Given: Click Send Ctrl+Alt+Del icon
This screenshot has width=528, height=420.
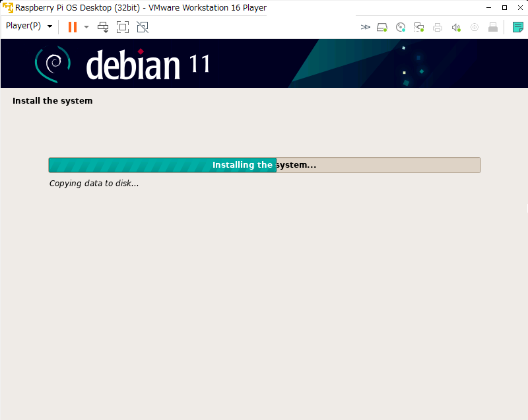Looking at the screenshot, I should pyautogui.click(x=103, y=27).
